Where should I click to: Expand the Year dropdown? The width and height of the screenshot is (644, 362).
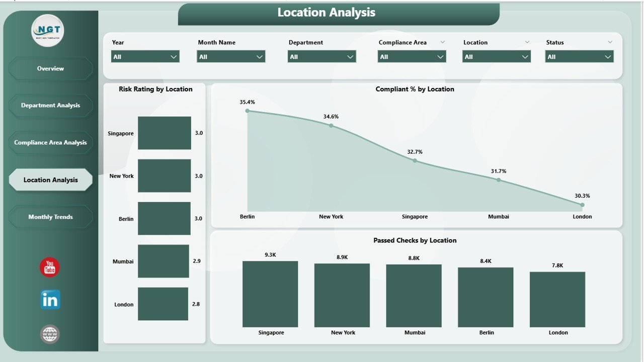(145, 57)
